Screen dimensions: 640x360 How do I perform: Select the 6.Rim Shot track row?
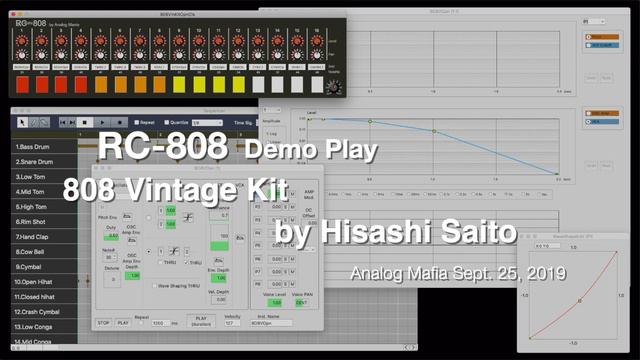point(44,222)
